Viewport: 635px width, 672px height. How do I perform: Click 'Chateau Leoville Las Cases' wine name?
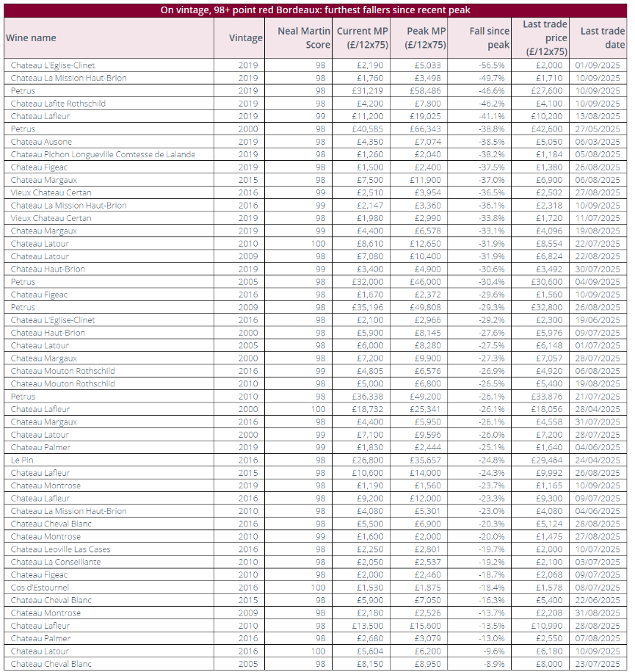coord(60,549)
